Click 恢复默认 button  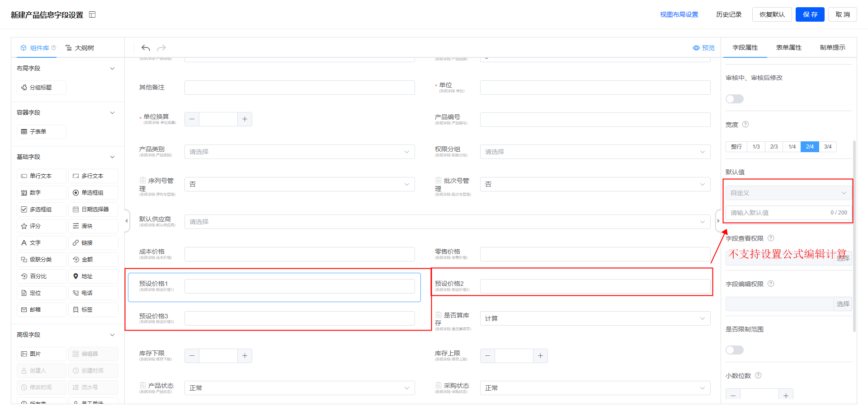pyautogui.click(x=772, y=14)
